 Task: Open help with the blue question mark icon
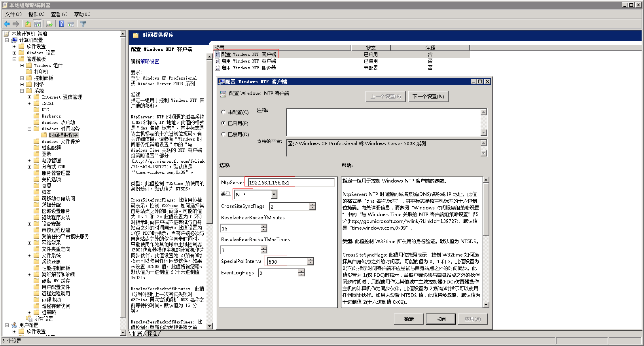61,24
